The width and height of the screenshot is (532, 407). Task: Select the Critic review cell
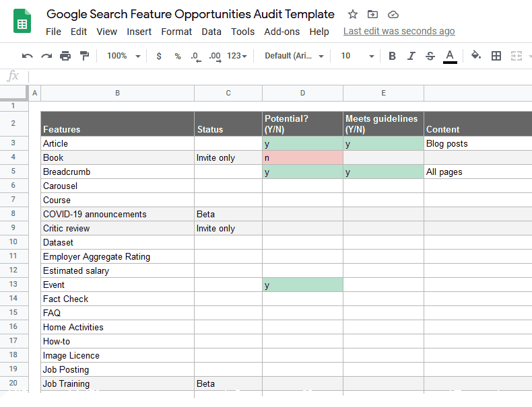pyautogui.click(x=117, y=229)
